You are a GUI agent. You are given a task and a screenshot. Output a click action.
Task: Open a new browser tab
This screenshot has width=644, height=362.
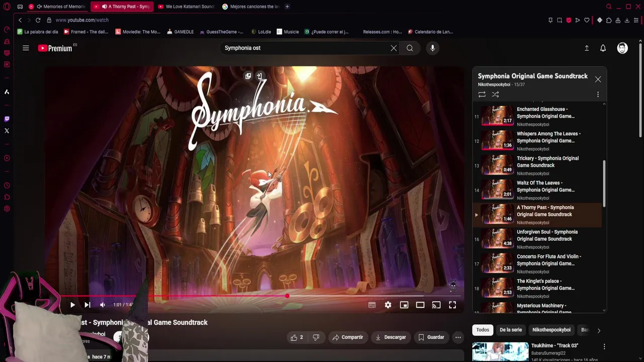(x=287, y=7)
